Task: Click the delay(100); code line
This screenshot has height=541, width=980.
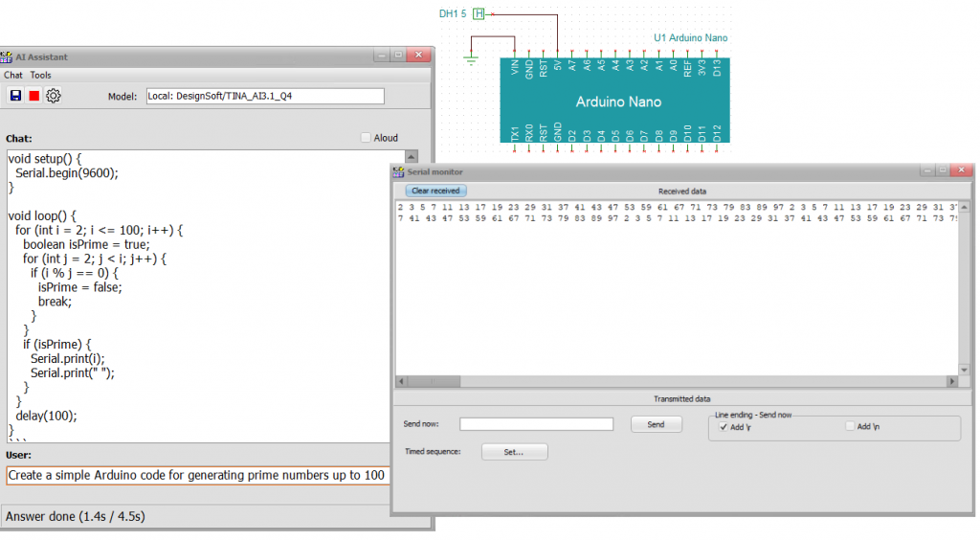Action: point(46,416)
